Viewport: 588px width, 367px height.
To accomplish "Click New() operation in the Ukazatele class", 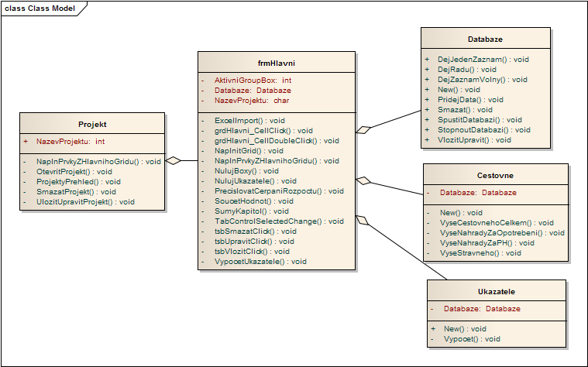I will coord(465,329).
